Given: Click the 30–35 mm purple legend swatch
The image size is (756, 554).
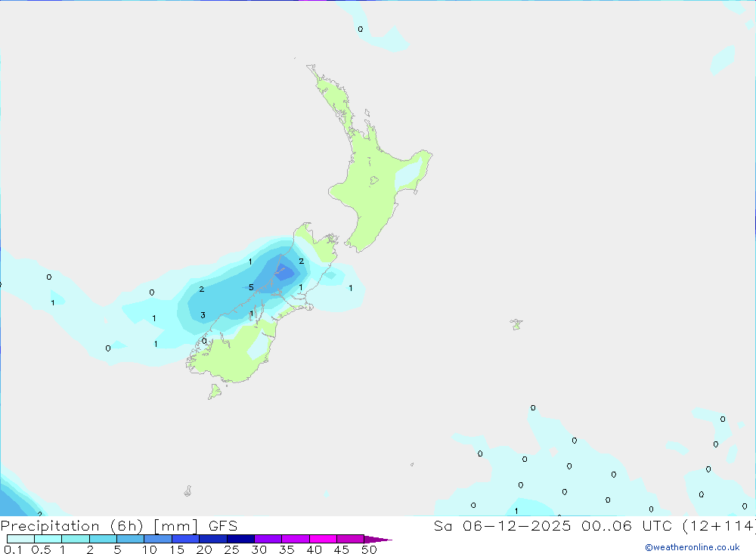Looking at the screenshot, I should point(268,539).
